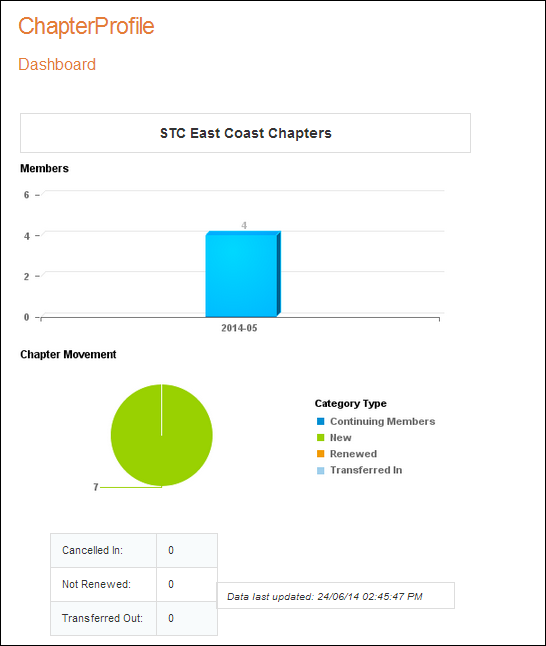Open the Dashboard heading link
This screenshot has height=646, width=546.
[x=57, y=65]
